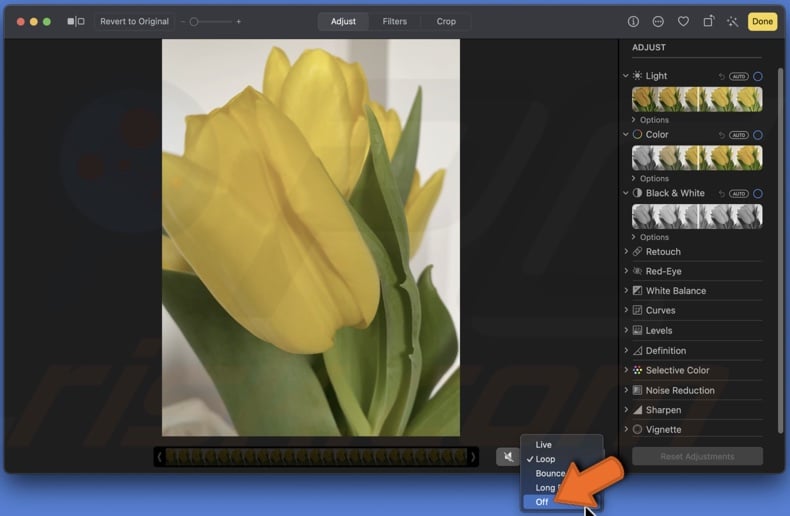
Task: Click the Vignette circle icon
Action: click(x=637, y=430)
